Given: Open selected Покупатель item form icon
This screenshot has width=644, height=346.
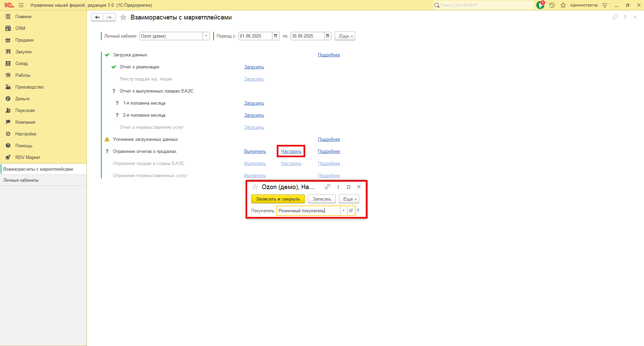Looking at the screenshot, I should coord(351,211).
